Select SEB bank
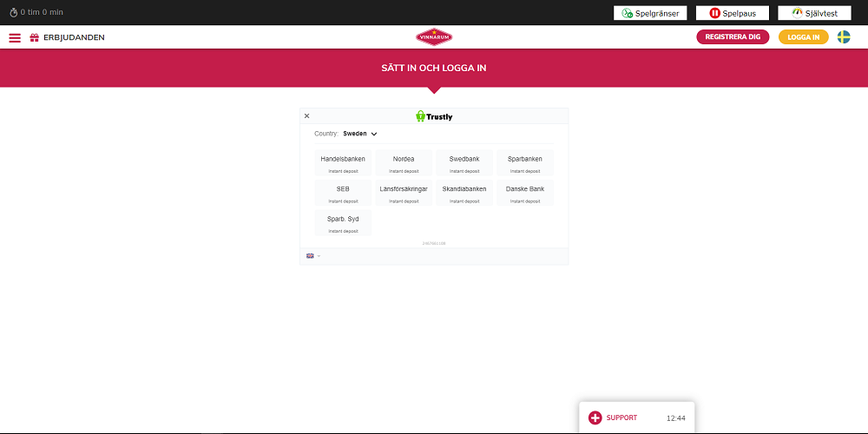This screenshot has height=434, width=868. pos(343,193)
